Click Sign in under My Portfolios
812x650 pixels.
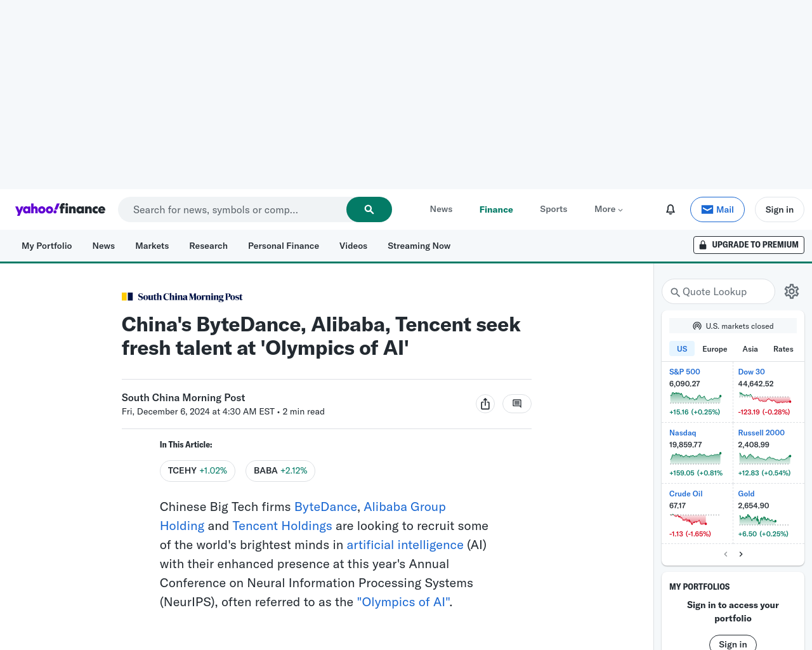pos(733,642)
